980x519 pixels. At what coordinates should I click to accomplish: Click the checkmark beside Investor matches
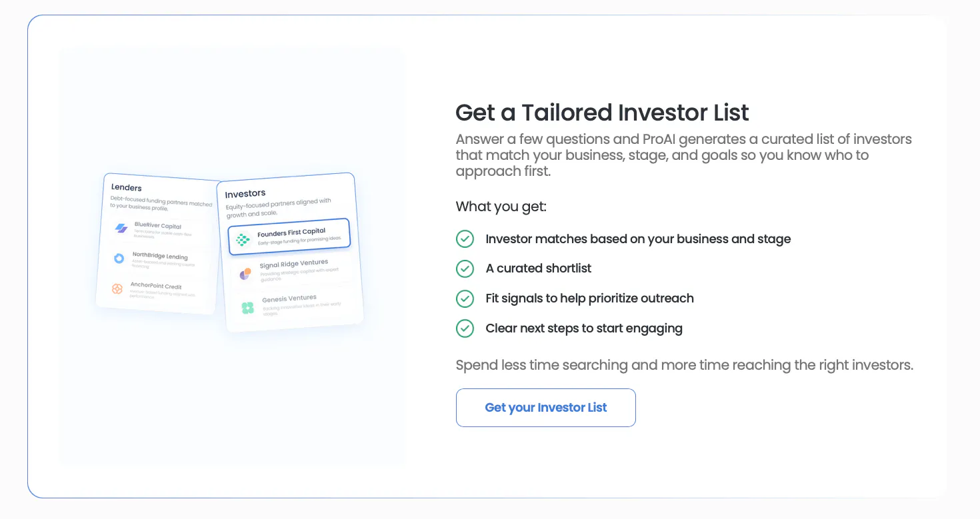pyautogui.click(x=465, y=239)
